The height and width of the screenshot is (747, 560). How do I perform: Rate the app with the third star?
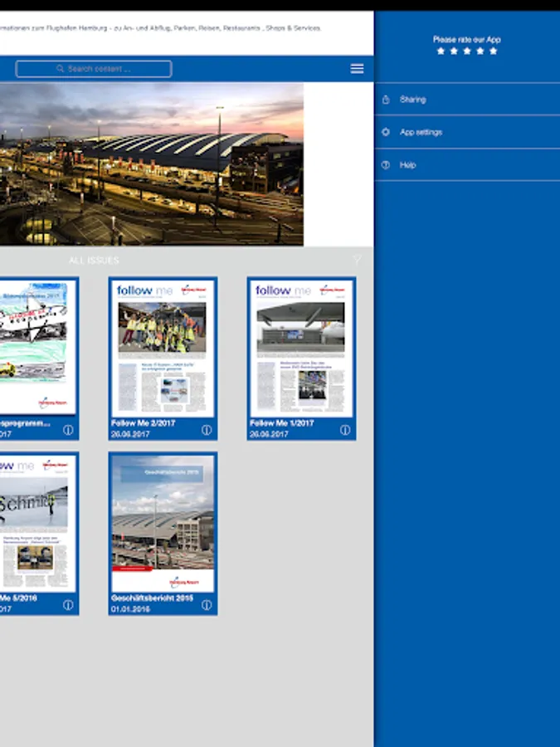point(466,51)
